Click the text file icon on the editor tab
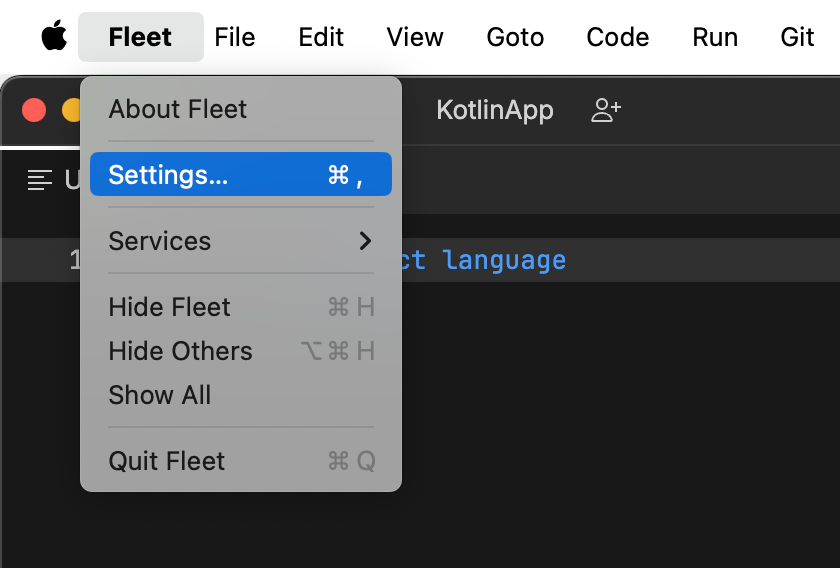 [40, 180]
